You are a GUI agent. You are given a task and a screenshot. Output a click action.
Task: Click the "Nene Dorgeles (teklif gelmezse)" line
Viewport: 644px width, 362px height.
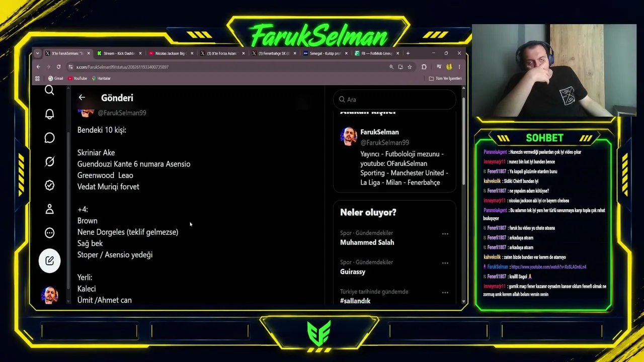click(x=128, y=232)
